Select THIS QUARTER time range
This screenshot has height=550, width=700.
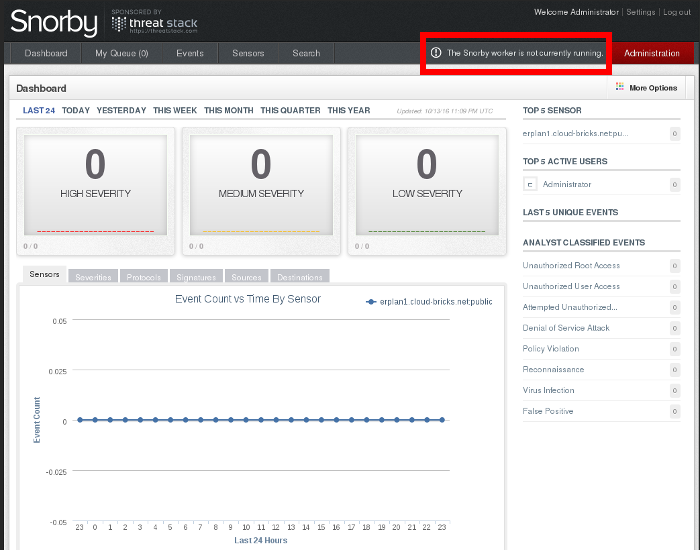click(290, 110)
